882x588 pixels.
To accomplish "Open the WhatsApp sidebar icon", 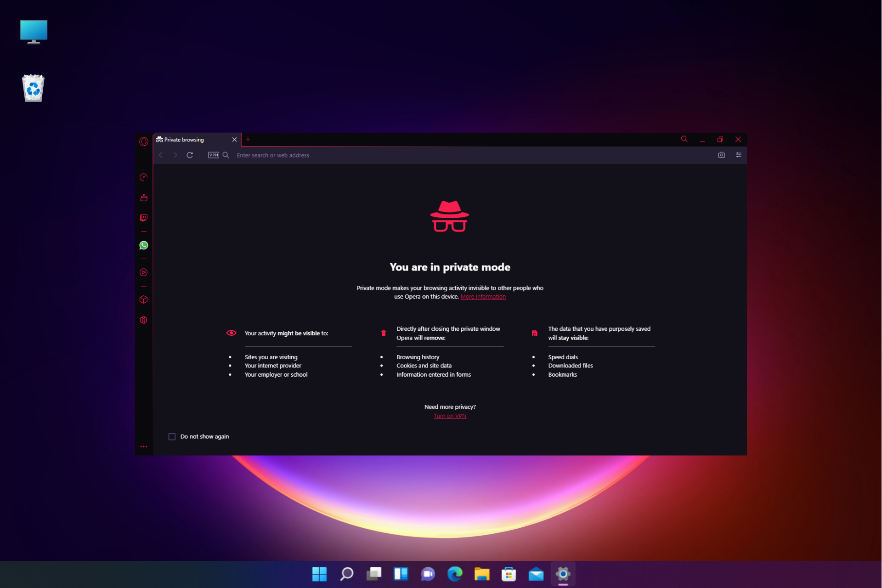I will point(144,245).
